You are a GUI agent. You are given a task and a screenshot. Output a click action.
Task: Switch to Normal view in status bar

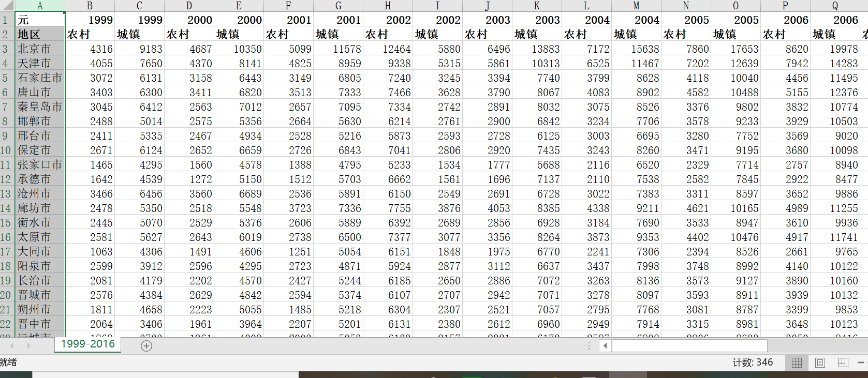tap(797, 362)
